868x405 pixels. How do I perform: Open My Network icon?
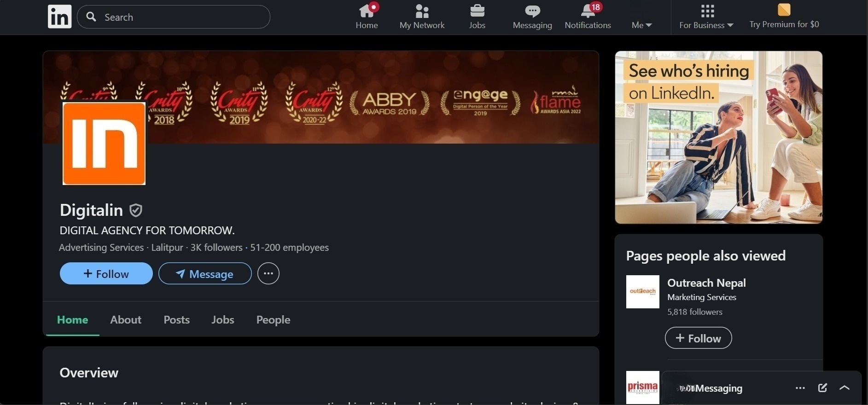[422, 11]
